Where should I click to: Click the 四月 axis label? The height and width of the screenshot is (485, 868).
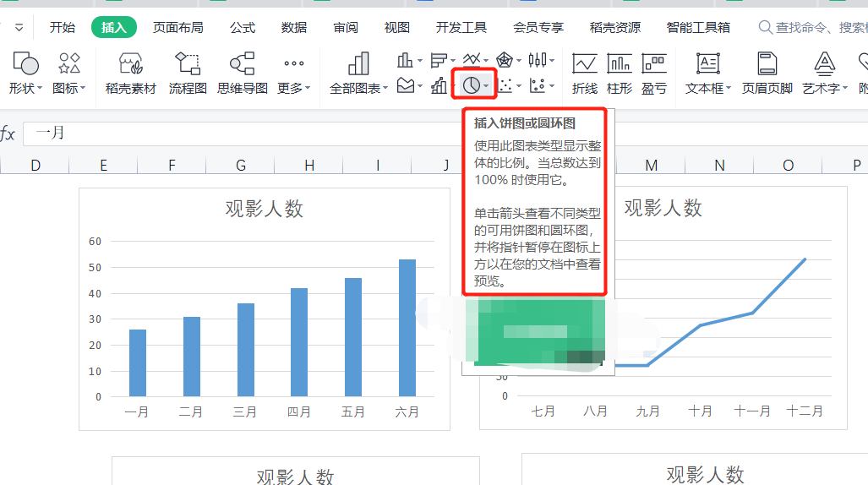299,412
